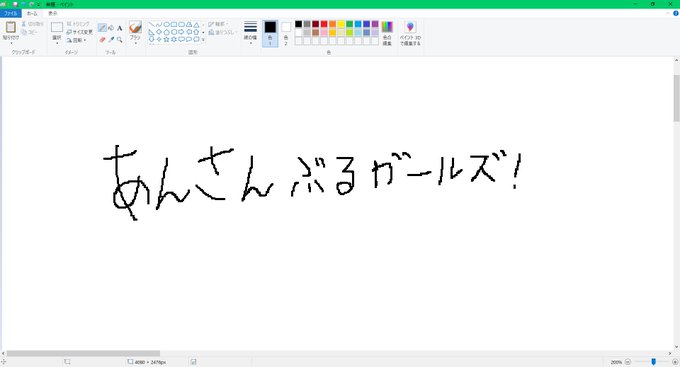The width and height of the screenshot is (680, 367).
Task: Click the zoom out minus button
Action: [x=628, y=362]
